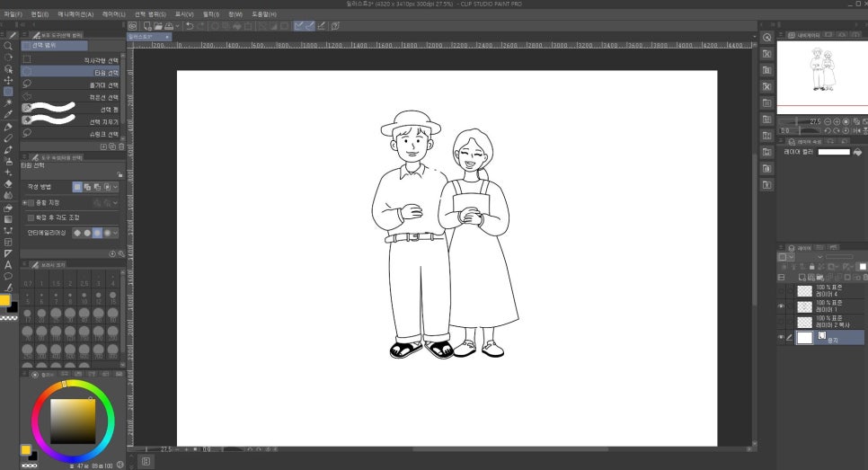Click the sub tool detail wrench icon
Viewport: 868px width, 470px height.
pyautogui.click(x=121, y=254)
